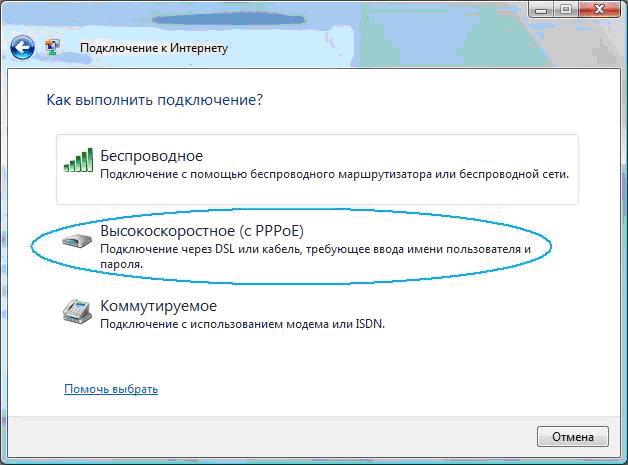Maximize the wizard window
Screen dimensions: 628x465
[x=566, y=9]
